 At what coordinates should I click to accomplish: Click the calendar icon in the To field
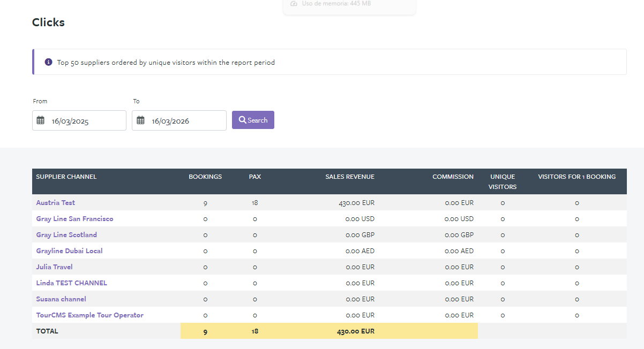[140, 120]
